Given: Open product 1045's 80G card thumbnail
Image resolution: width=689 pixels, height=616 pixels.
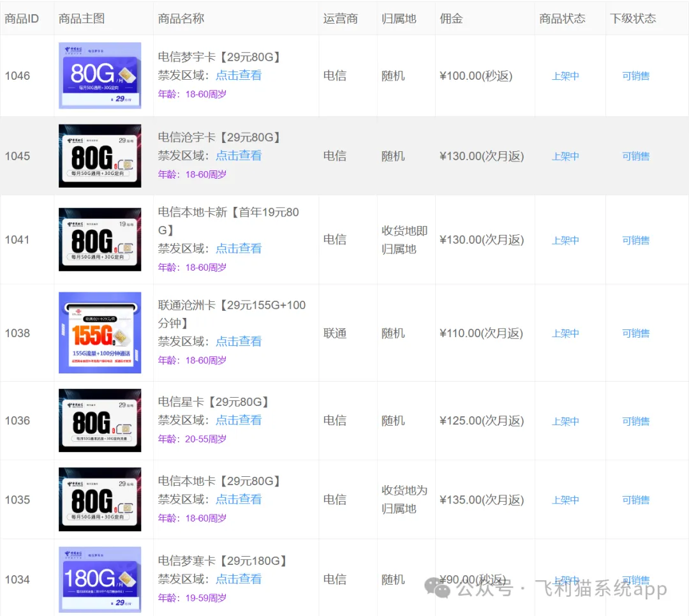Looking at the screenshot, I should tap(100, 156).
